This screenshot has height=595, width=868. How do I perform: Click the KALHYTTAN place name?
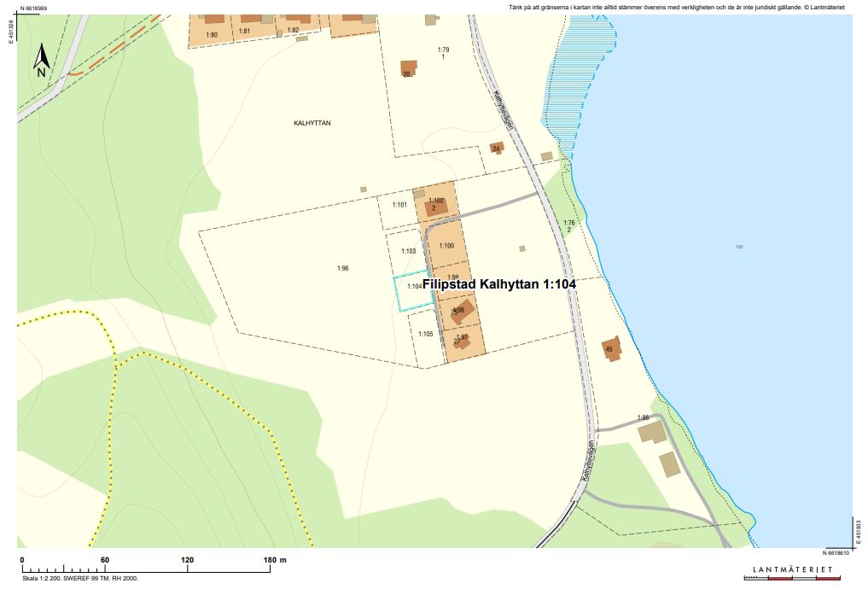(312, 123)
